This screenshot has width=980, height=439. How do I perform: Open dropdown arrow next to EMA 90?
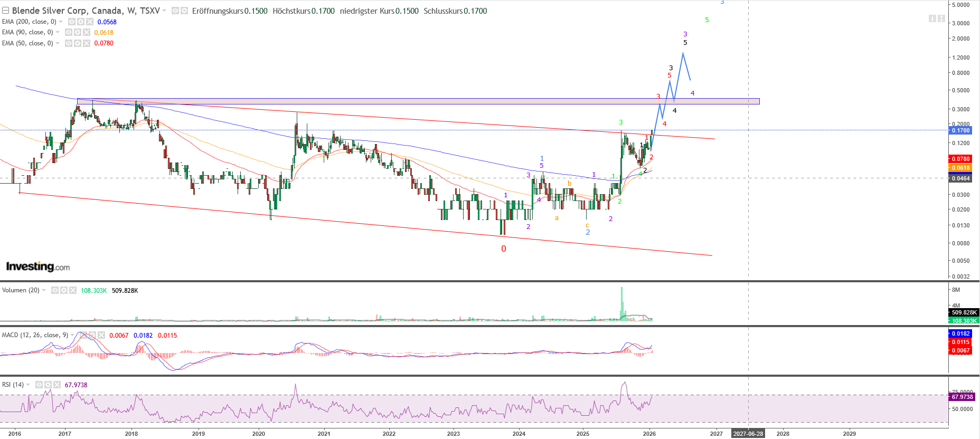(58, 33)
